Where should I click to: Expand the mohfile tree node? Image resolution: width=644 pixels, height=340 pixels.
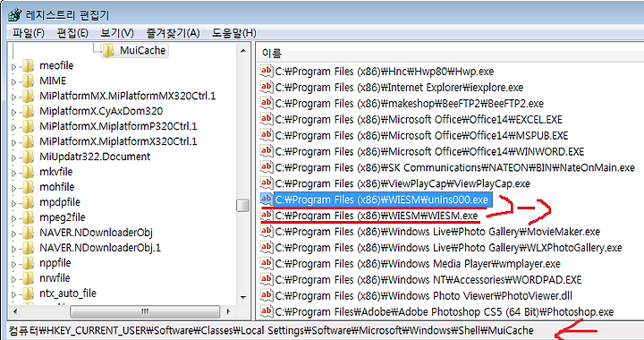pos(13,188)
